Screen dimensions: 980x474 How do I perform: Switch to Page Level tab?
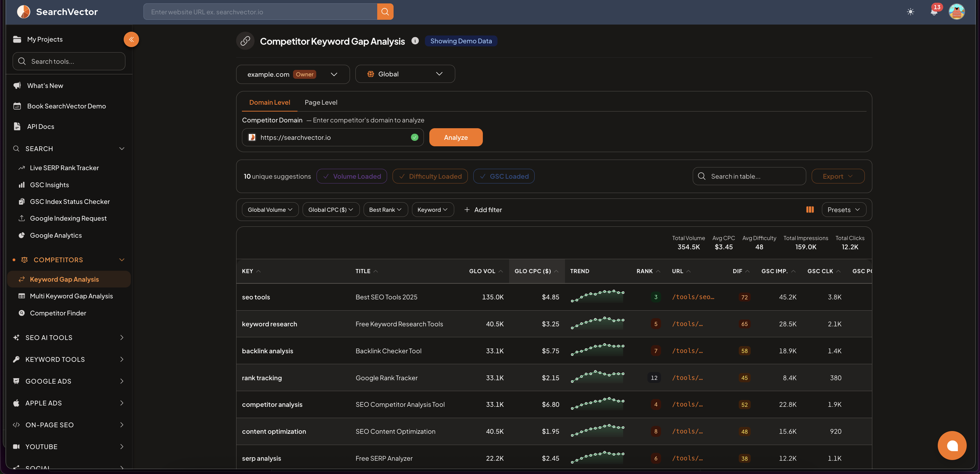(321, 102)
